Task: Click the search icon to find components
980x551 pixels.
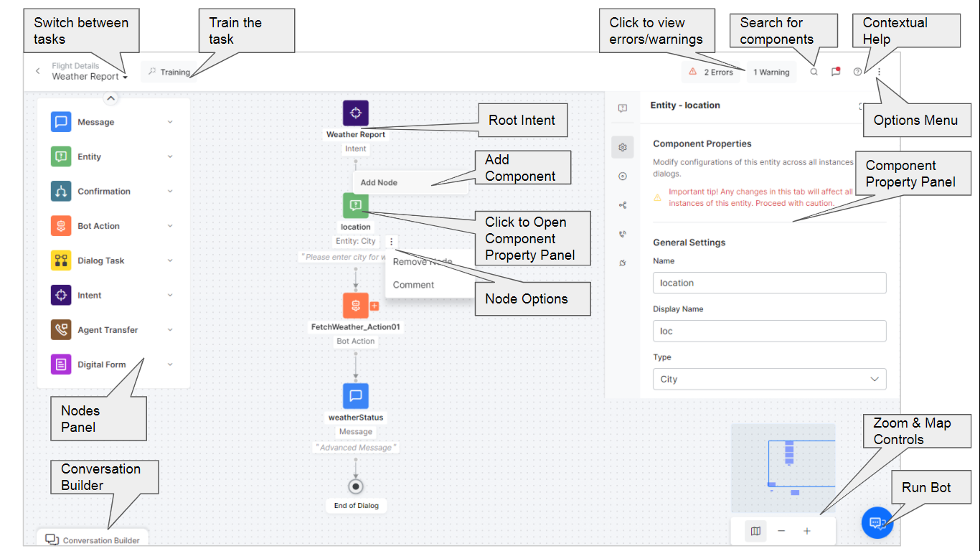Action: point(814,72)
